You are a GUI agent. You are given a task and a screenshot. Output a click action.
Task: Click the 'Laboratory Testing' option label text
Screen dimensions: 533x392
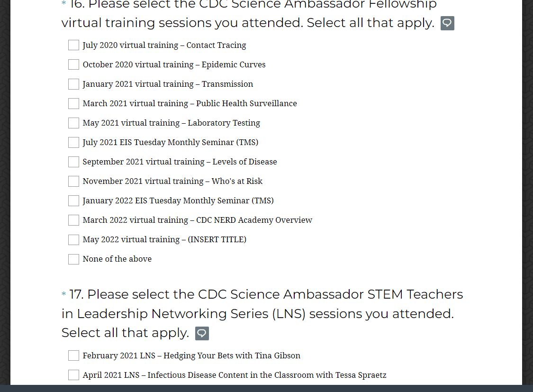click(x=224, y=123)
